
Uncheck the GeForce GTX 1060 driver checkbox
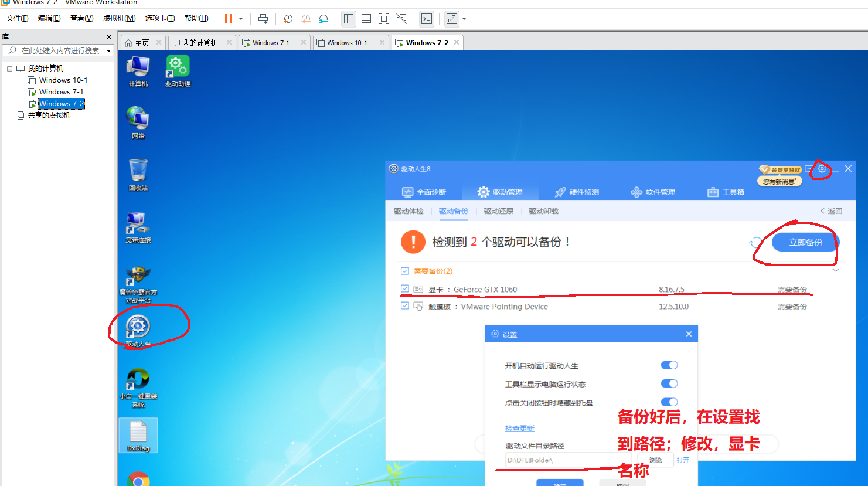(404, 288)
